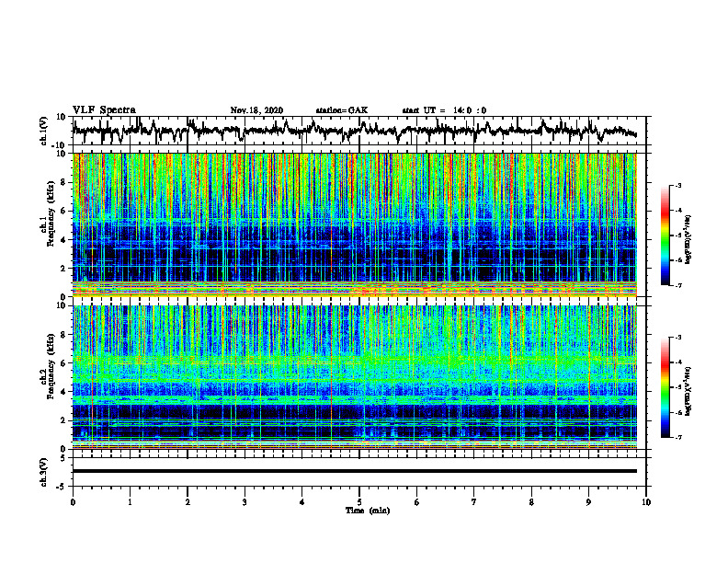Click the log(PSD) label beside ch.2 color bar

(x=688, y=391)
